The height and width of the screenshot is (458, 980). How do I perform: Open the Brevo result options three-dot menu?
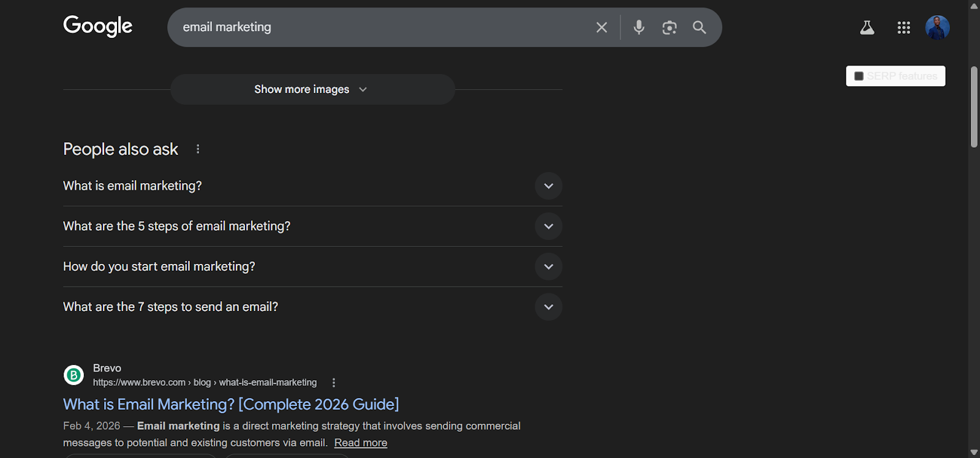coord(334,381)
